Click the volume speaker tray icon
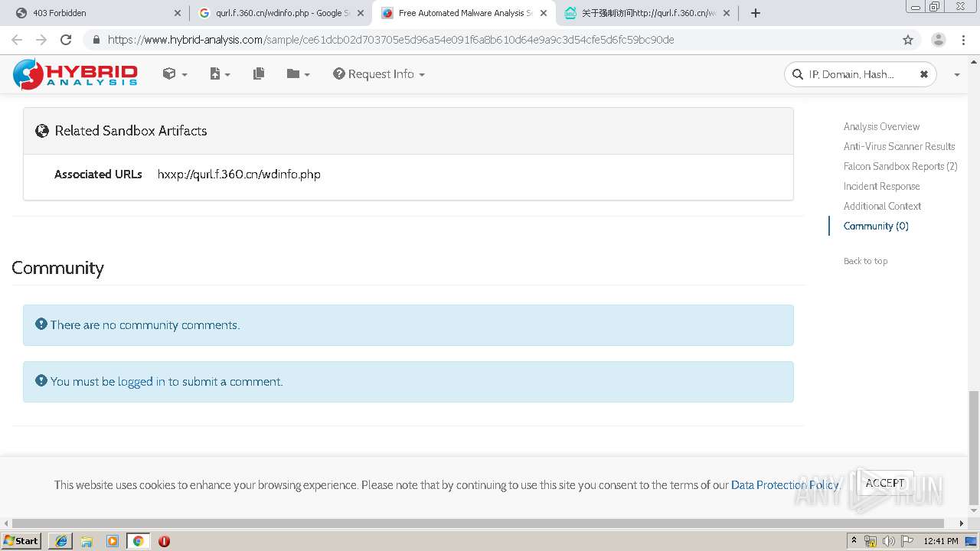The height and width of the screenshot is (551, 980). point(888,541)
